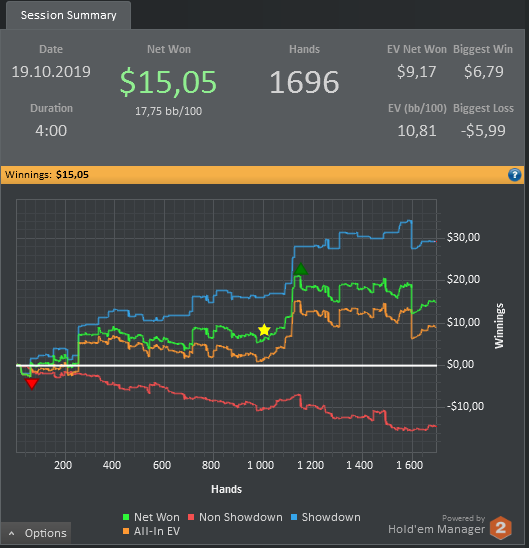Click the Biggest Loss heading label
529x548 pixels.
[x=483, y=108]
